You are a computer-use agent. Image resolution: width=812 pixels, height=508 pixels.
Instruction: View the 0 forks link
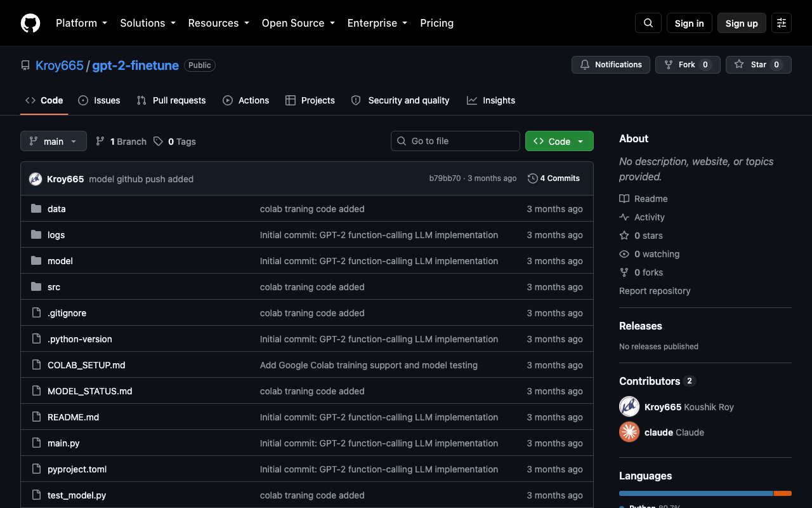(x=641, y=272)
